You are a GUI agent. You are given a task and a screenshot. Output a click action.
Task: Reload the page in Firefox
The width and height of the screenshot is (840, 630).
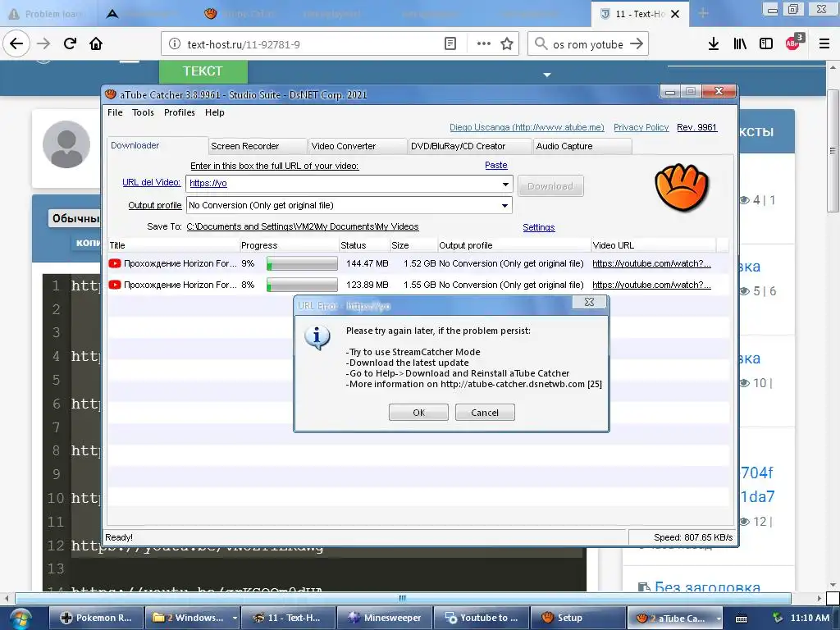tap(70, 44)
